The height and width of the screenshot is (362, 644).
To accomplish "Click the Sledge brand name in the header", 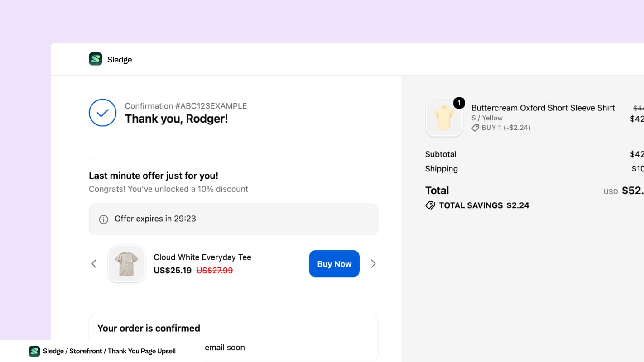I will [120, 60].
